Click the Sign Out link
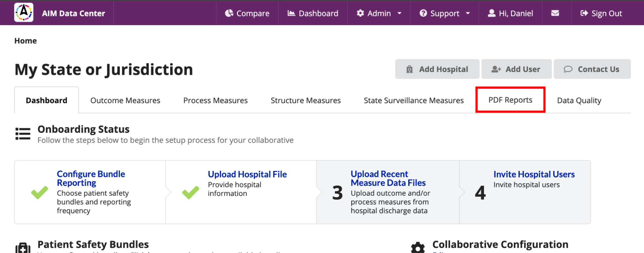The width and height of the screenshot is (644, 253). (601, 13)
